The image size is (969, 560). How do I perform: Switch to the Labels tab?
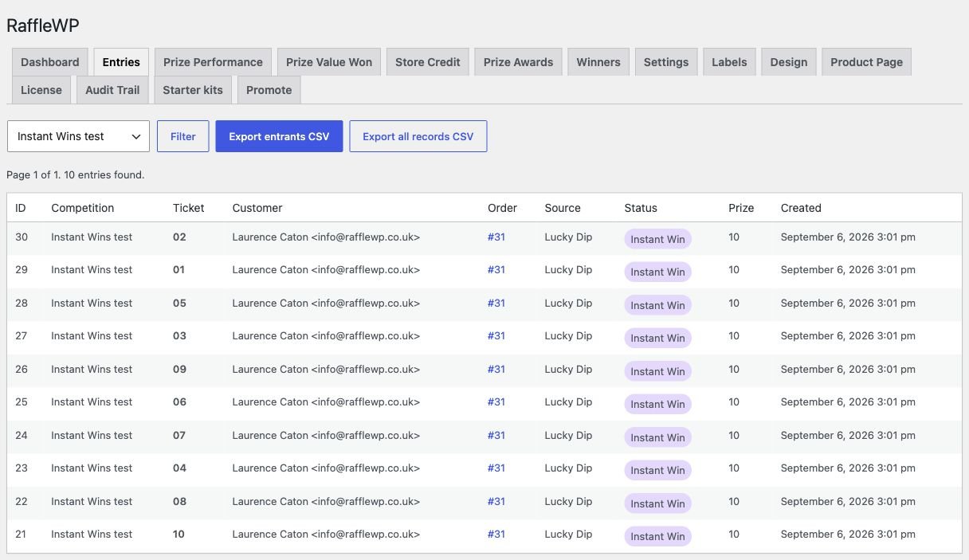tap(729, 62)
